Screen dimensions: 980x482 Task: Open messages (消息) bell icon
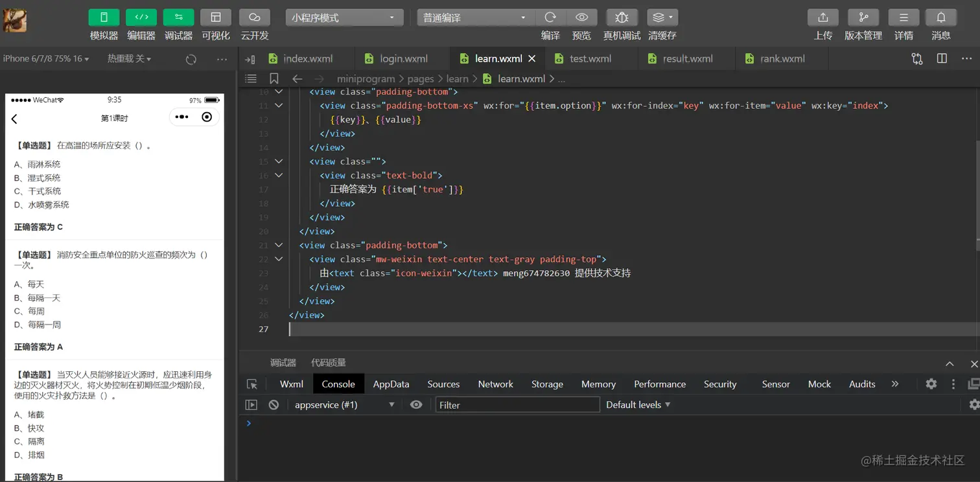click(941, 17)
